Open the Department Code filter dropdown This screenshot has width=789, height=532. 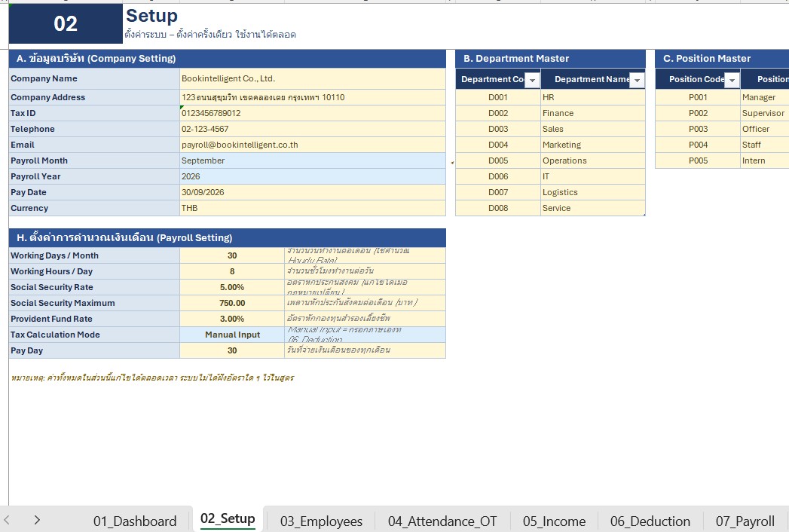(x=532, y=80)
